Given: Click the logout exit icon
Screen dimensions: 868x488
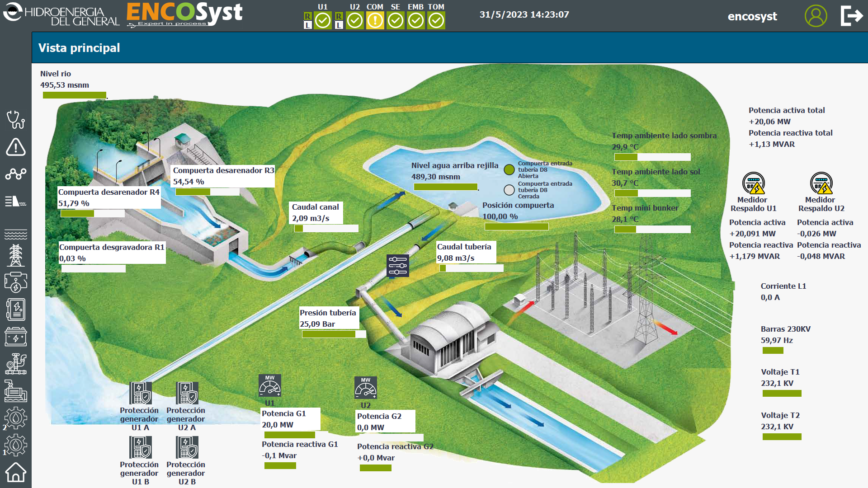Looking at the screenshot, I should (852, 16).
